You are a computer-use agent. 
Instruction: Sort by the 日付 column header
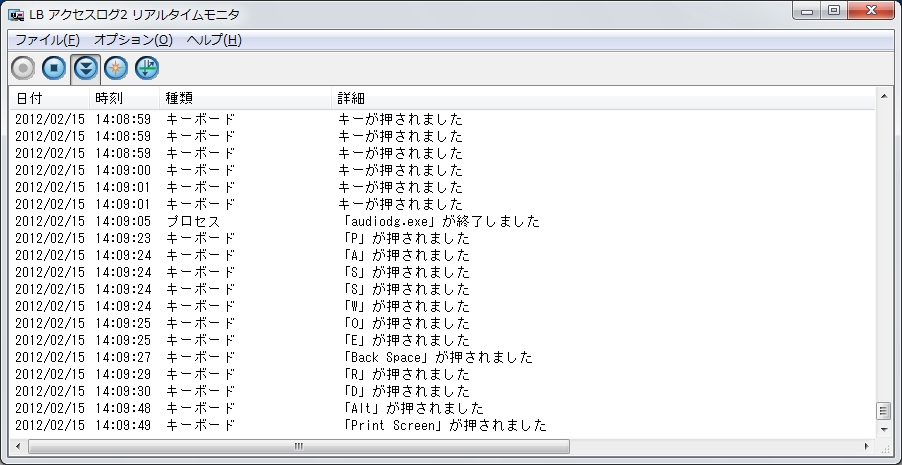(x=50, y=98)
